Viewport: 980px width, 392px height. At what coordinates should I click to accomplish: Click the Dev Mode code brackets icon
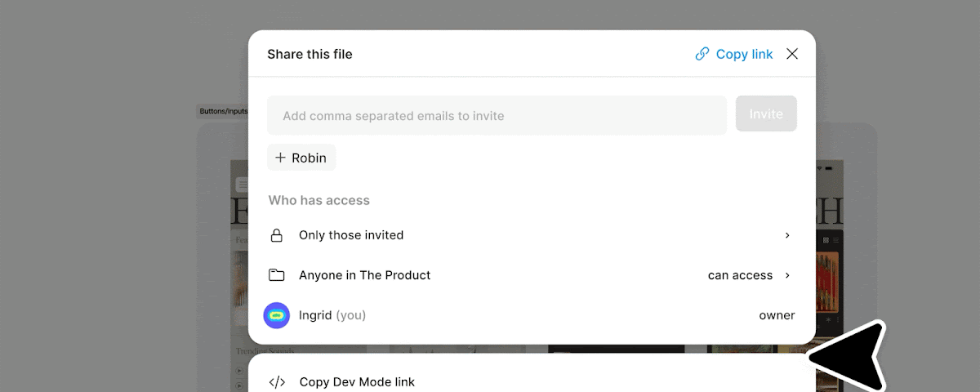(277, 381)
